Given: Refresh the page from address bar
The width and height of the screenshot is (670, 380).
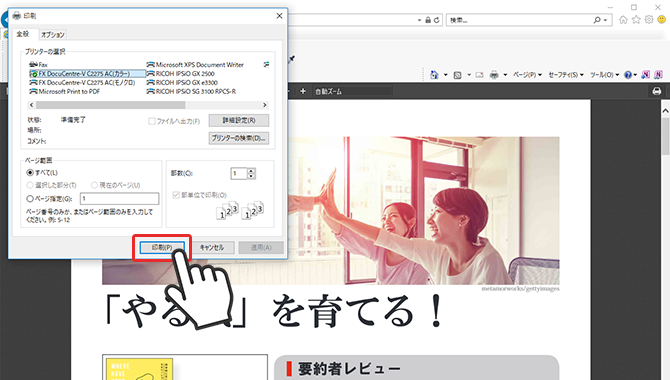Looking at the screenshot, I should 436,20.
